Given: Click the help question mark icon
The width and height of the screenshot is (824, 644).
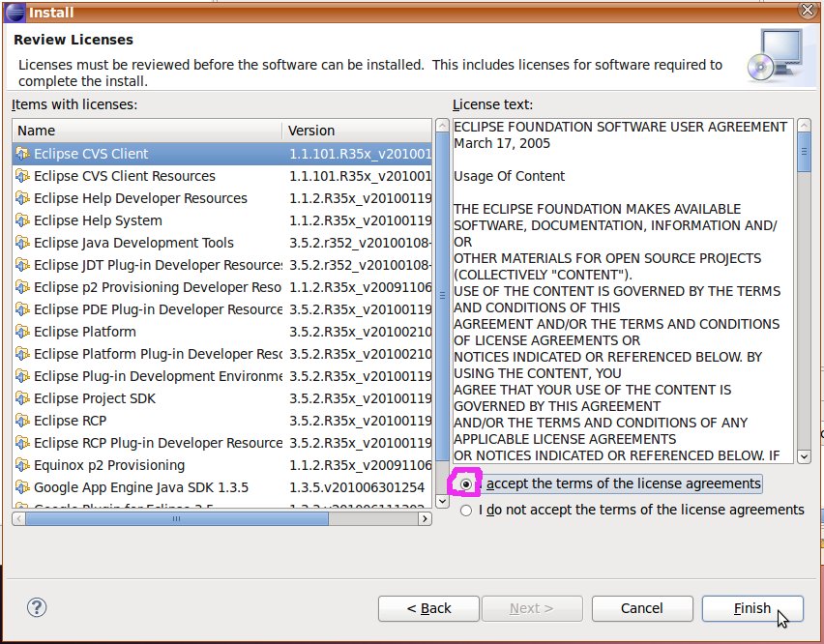Looking at the screenshot, I should point(37,607).
